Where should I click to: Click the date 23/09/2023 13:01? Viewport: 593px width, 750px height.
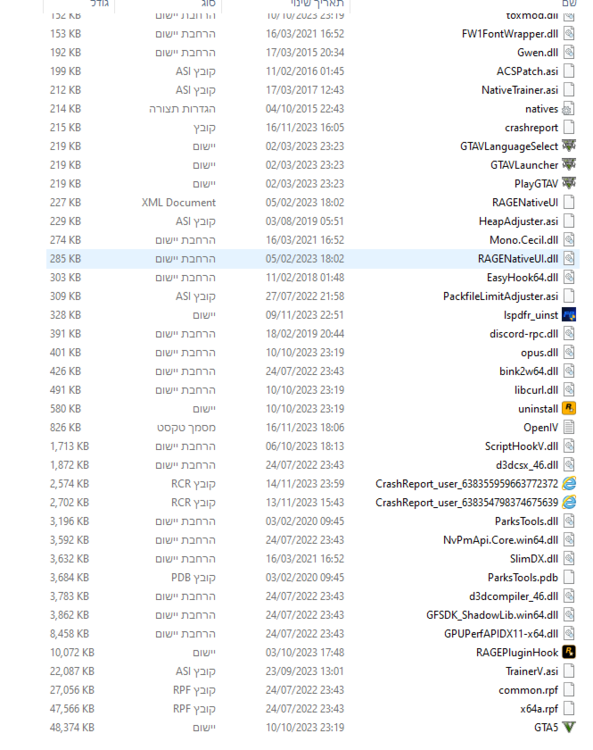305,671
